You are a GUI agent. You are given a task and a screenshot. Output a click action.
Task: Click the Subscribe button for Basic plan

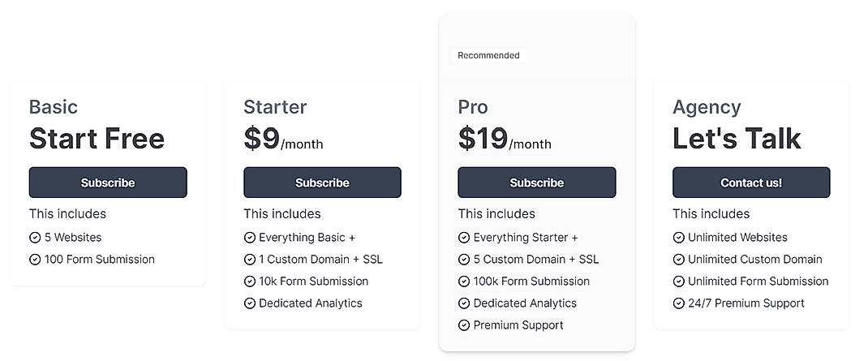(x=108, y=183)
